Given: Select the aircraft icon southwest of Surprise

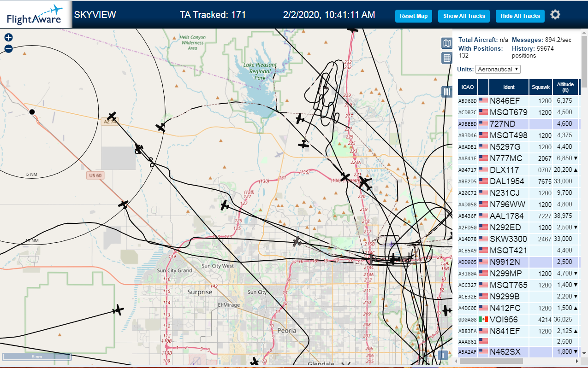Looking at the screenshot, I should pos(119,310).
